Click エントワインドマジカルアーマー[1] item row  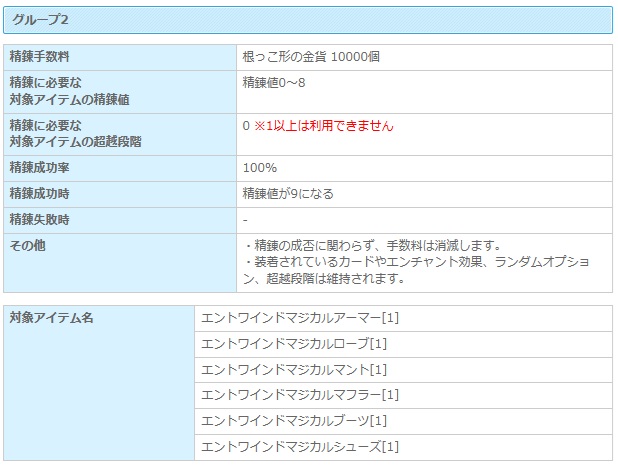tap(300, 318)
